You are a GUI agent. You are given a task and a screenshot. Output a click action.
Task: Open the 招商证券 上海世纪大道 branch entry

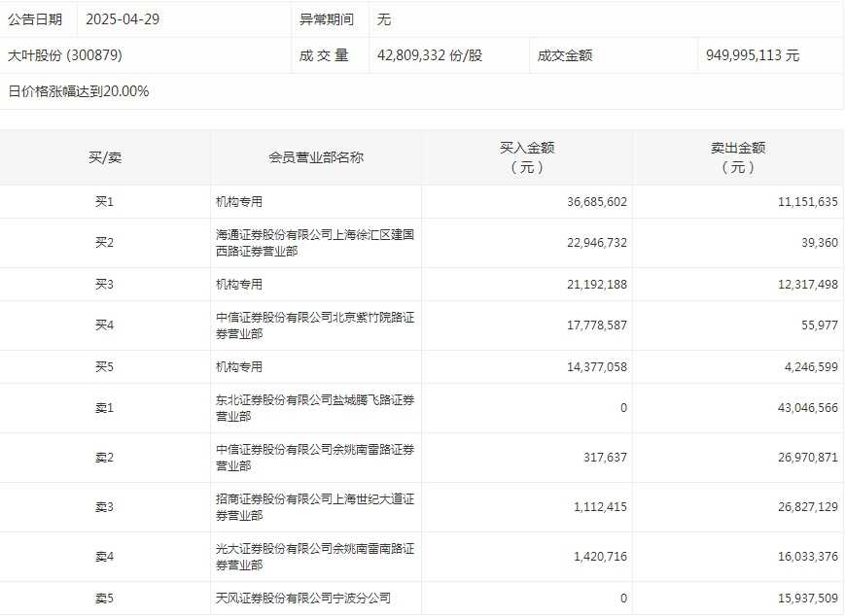[315, 507]
